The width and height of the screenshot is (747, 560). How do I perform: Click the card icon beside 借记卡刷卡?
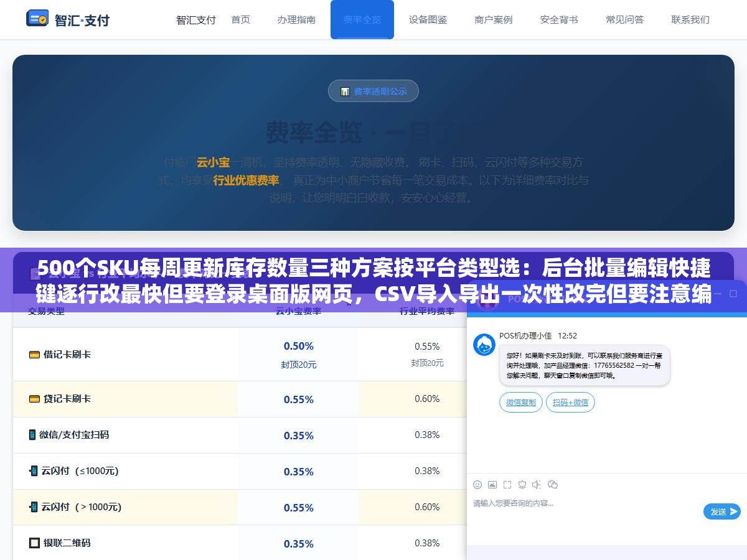click(x=34, y=355)
